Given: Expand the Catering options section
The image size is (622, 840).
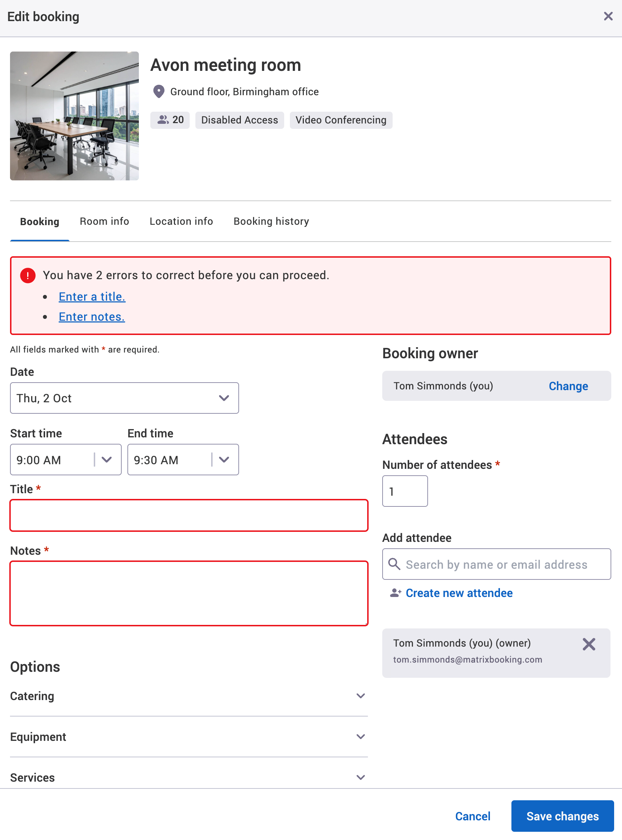Looking at the screenshot, I should point(361,695).
